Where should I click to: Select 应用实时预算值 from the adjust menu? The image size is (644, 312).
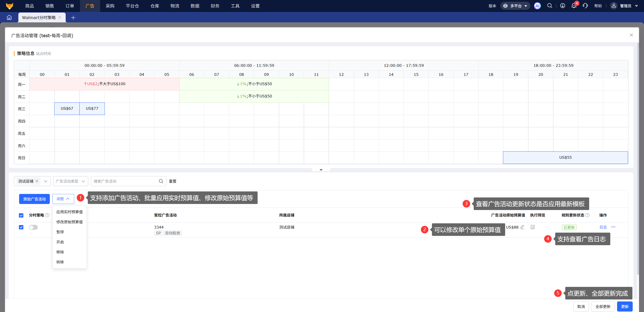69,212
